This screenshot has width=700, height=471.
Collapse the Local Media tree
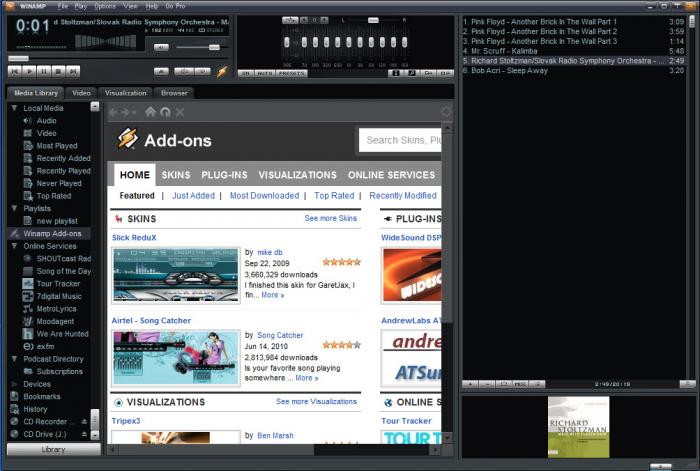click(14, 108)
